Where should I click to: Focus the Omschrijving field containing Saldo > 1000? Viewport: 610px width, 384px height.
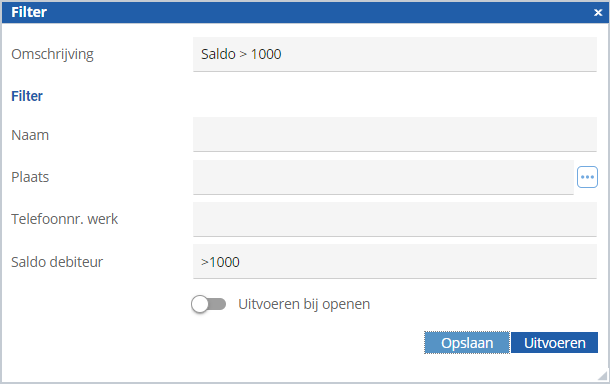(394, 54)
